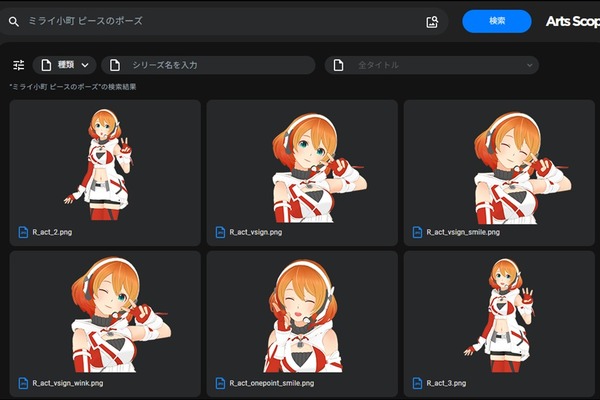Viewport: 600px width, 400px height.
Task: Click the シリーズ名を入力 series field
Action: click(208, 65)
